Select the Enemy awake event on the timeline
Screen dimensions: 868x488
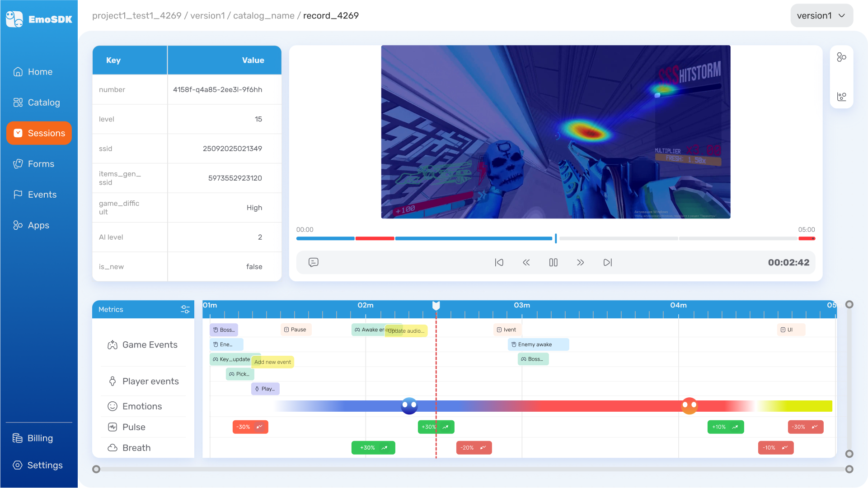coord(538,344)
